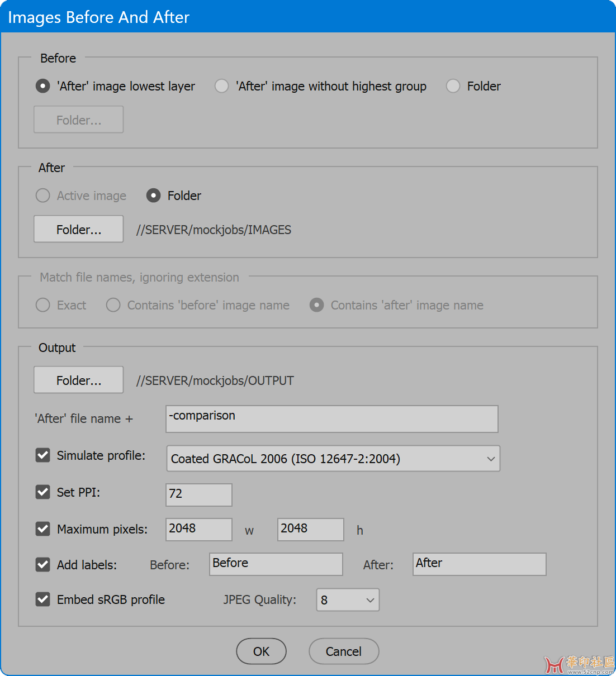Click the maximum width field 2048
The width and height of the screenshot is (616, 676).
pos(199,530)
